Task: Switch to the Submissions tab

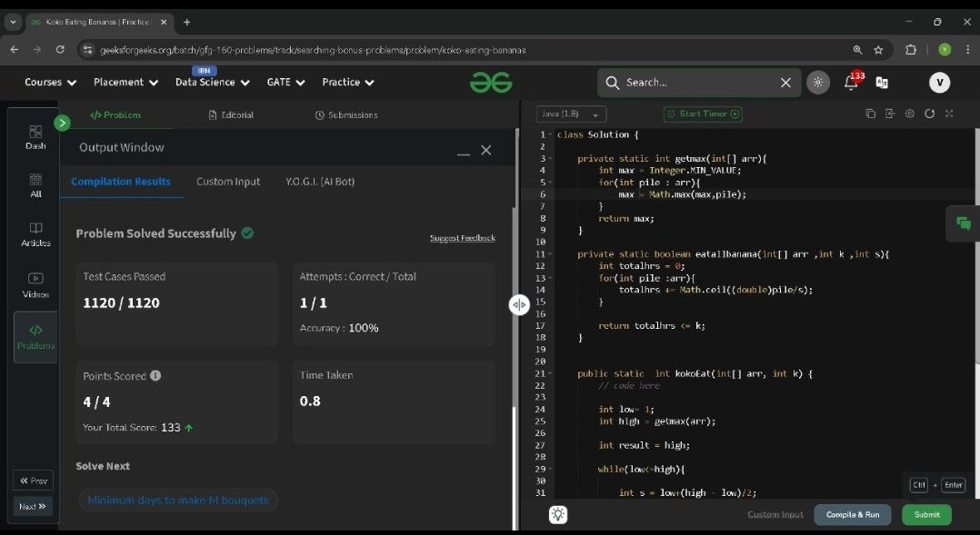Action: tap(346, 114)
